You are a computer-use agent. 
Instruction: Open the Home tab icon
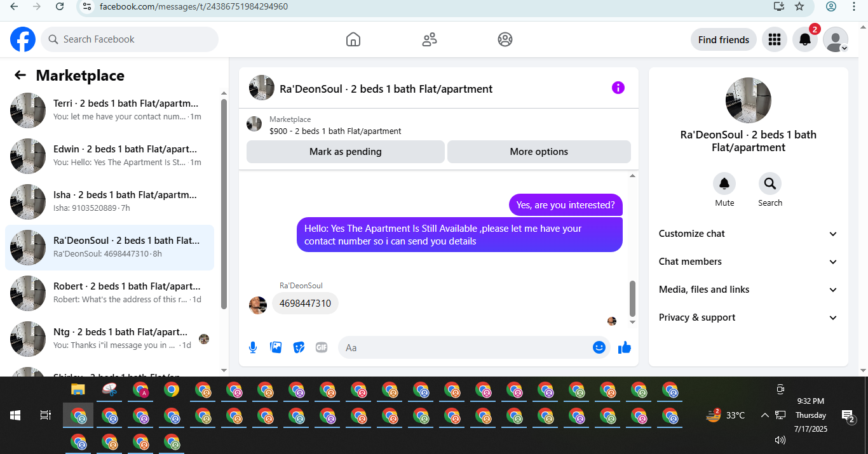(353, 39)
